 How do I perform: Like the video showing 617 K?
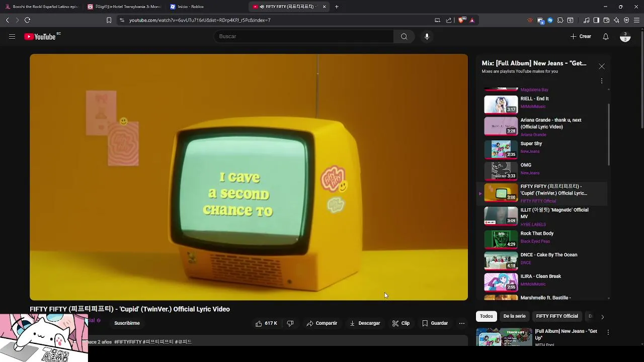267,323
